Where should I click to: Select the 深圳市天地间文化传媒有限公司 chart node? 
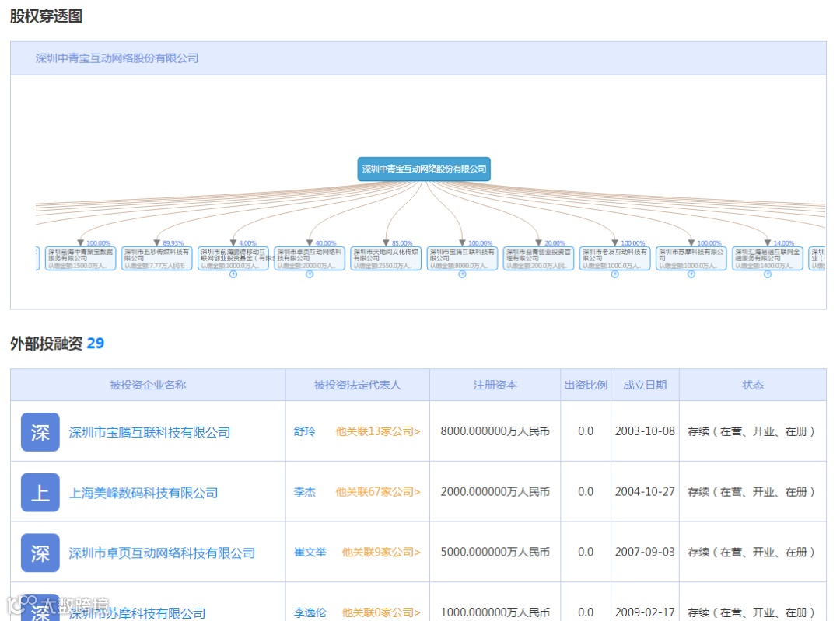(x=386, y=259)
